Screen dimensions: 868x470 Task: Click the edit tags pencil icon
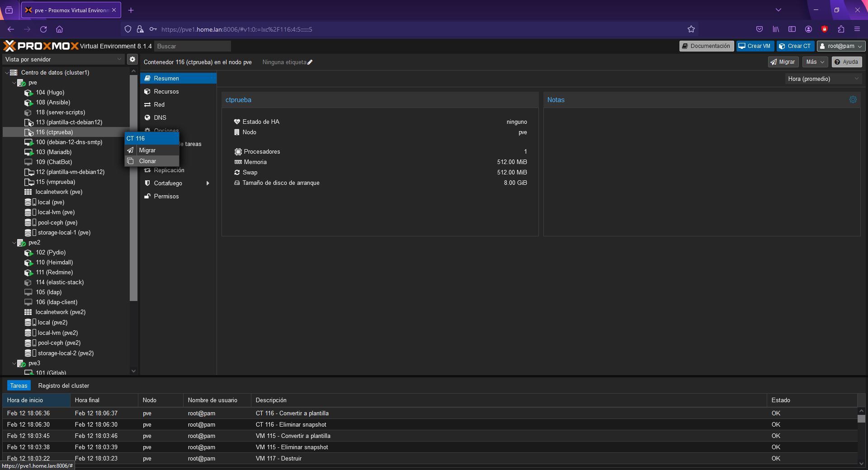[x=310, y=62]
